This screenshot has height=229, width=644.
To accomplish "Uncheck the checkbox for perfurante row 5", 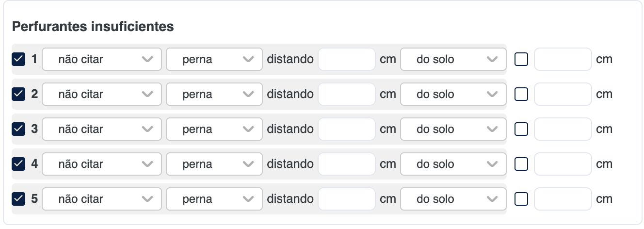I will pos(18,199).
